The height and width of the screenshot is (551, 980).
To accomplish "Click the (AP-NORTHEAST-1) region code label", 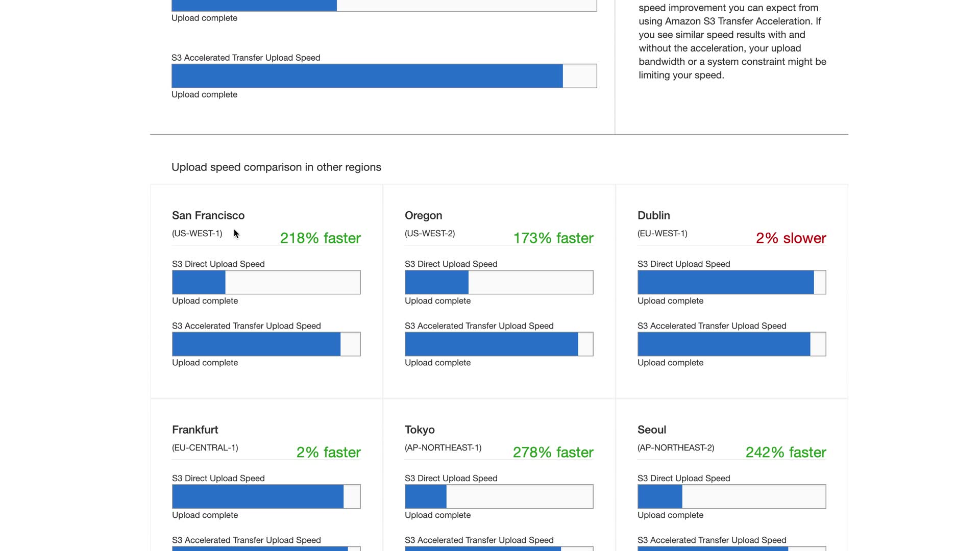I will point(443,448).
